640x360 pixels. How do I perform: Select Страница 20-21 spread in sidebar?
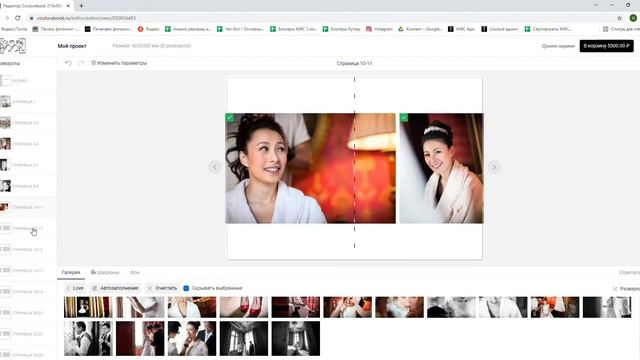(27, 313)
